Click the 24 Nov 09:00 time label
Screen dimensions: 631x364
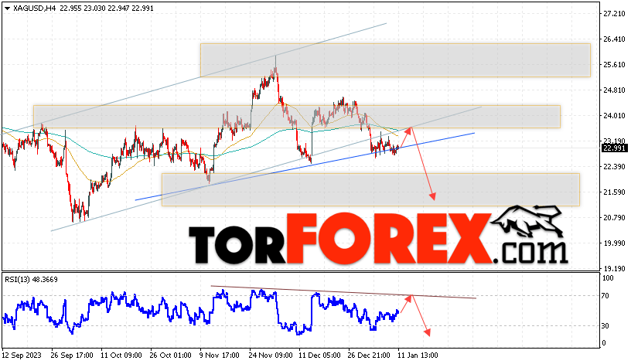(x=270, y=355)
